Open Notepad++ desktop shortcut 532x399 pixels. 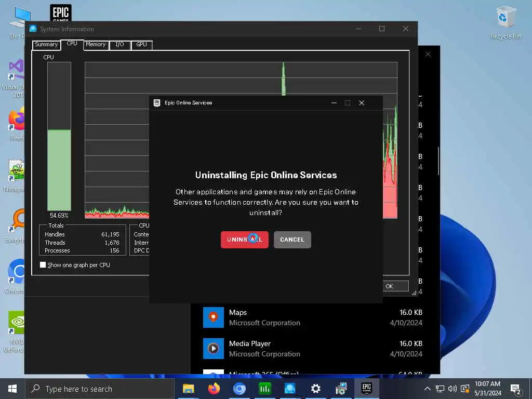click(x=15, y=175)
